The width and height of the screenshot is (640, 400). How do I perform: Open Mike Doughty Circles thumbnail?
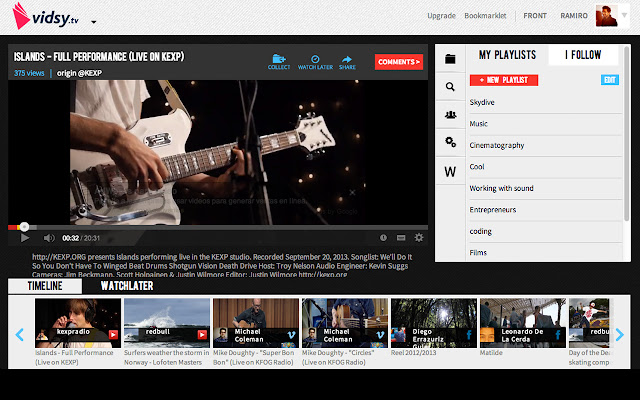coord(344,323)
